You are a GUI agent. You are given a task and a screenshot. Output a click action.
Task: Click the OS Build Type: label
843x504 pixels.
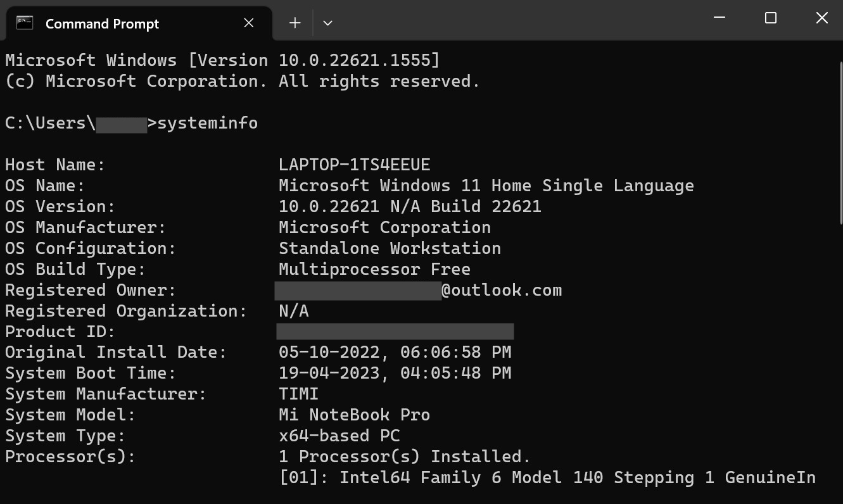click(75, 269)
